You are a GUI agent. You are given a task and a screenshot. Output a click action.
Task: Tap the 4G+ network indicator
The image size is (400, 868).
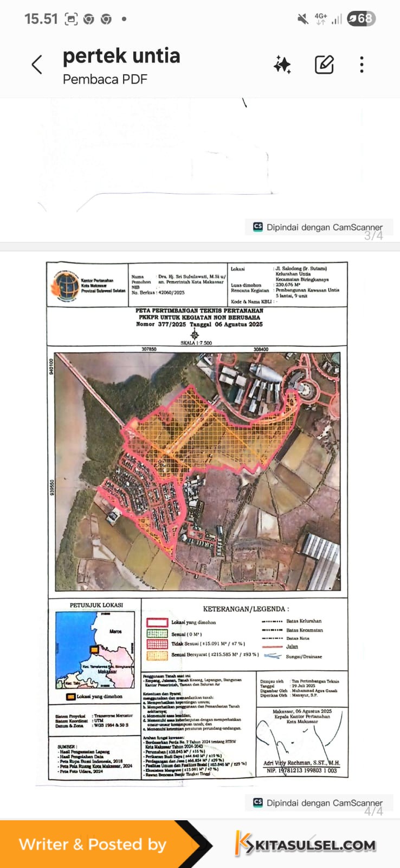click(321, 19)
